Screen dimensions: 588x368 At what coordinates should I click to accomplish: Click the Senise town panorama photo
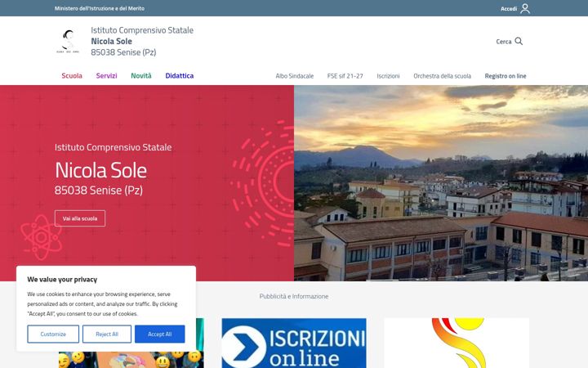(441, 183)
